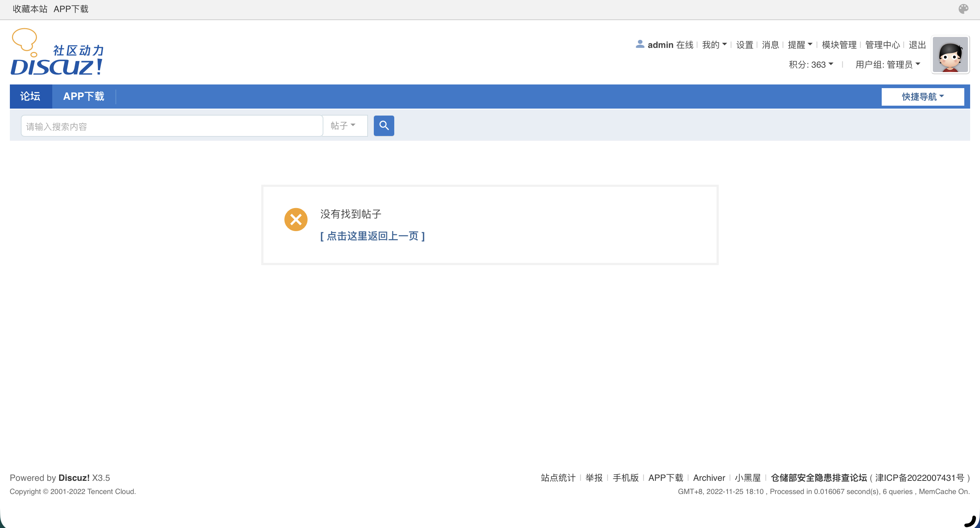Open Archiver footer link

click(709, 478)
